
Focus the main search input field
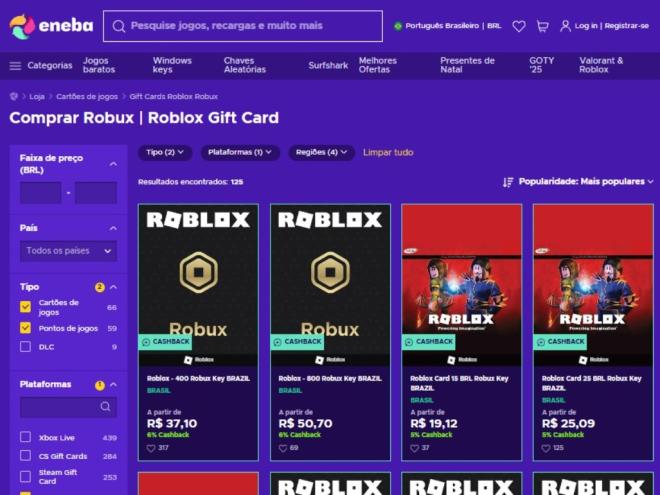tap(243, 26)
